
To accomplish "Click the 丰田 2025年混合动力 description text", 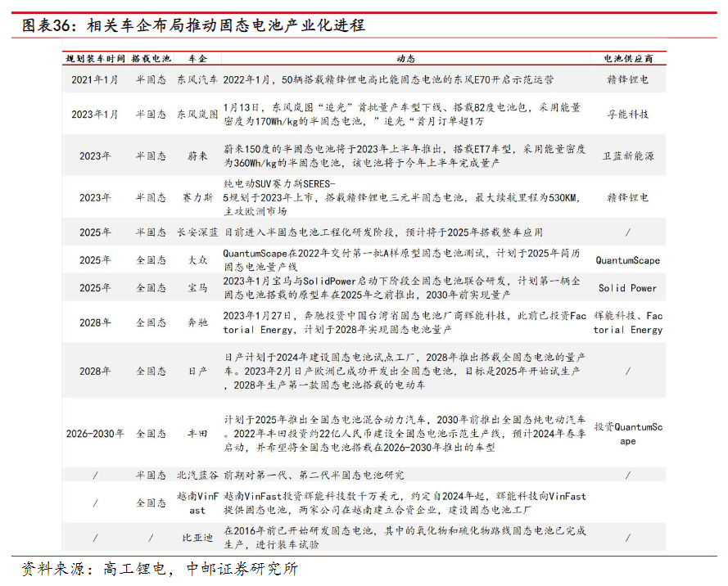I will 405,434.
